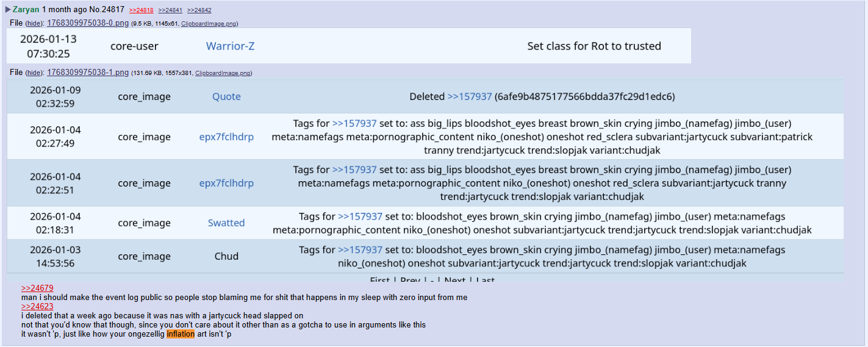Viewport: 868px width, 347px height.
Task: Hide the second file 1768309975038-1.png
Action: (34, 73)
